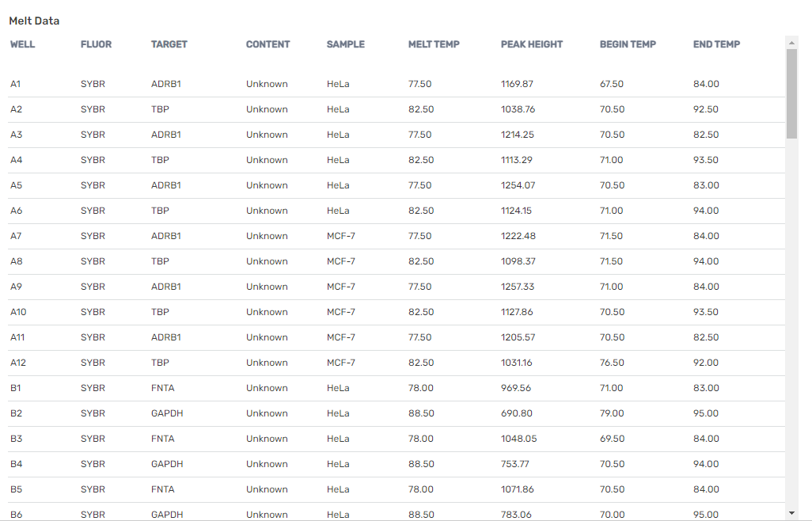Select the CONTENT column header

pyautogui.click(x=268, y=44)
